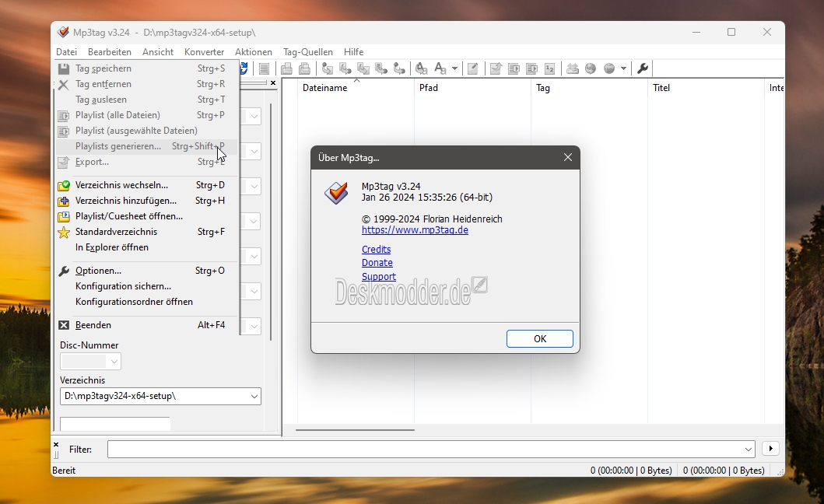This screenshot has width=824, height=504.
Task: Click the file list horizontal scrollbar
Action: point(355,430)
